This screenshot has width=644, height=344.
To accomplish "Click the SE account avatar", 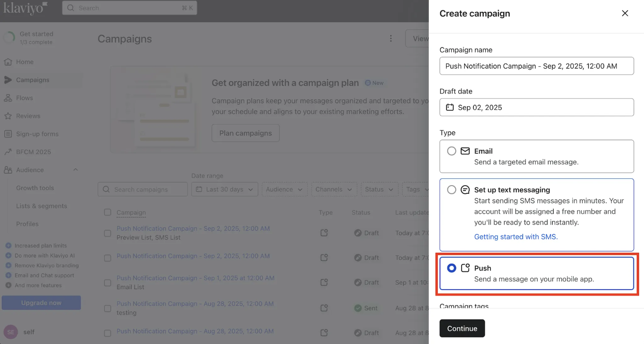I will [11, 332].
